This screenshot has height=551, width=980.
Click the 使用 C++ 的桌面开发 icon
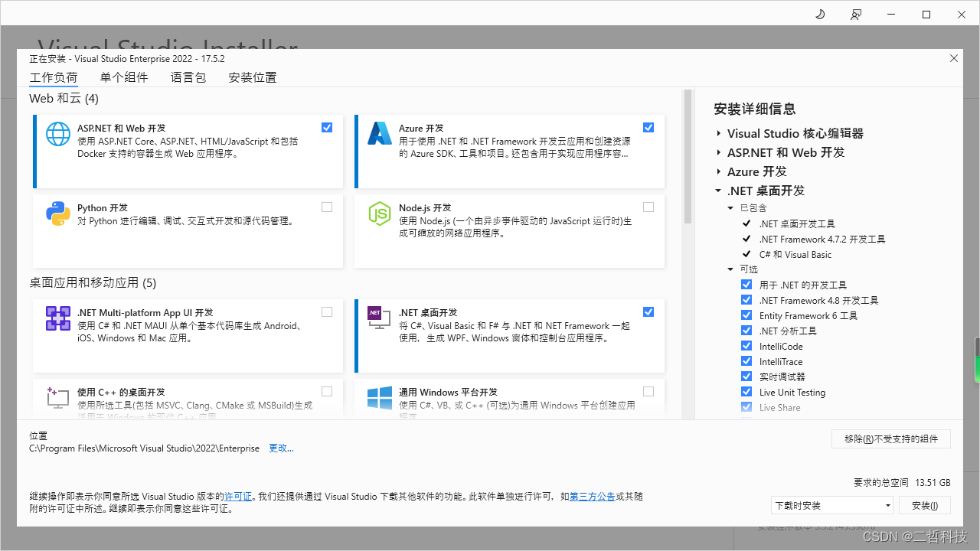[58, 398]
